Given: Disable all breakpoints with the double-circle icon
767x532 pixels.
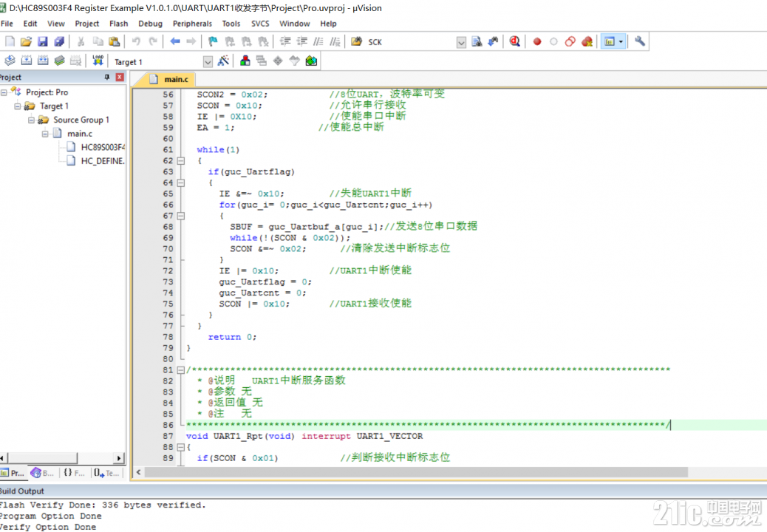Looking at the screenshot, I should pos(570,41).
